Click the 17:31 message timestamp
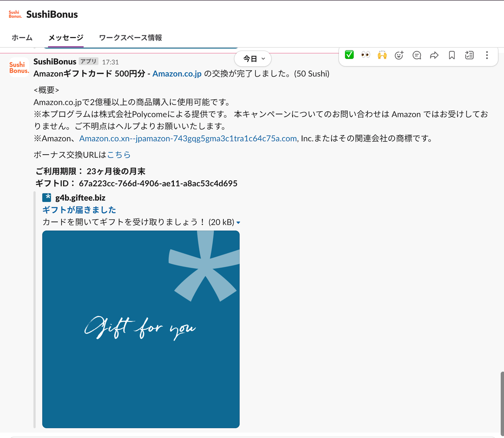504x438 pixels. [x=110, y=62]
